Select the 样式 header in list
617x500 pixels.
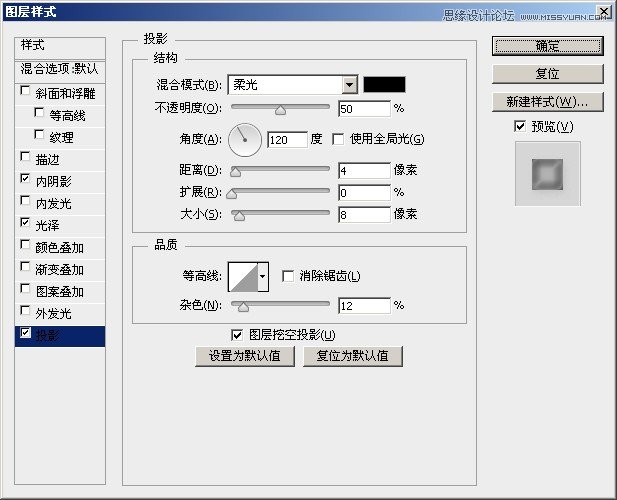pos(60,48)
